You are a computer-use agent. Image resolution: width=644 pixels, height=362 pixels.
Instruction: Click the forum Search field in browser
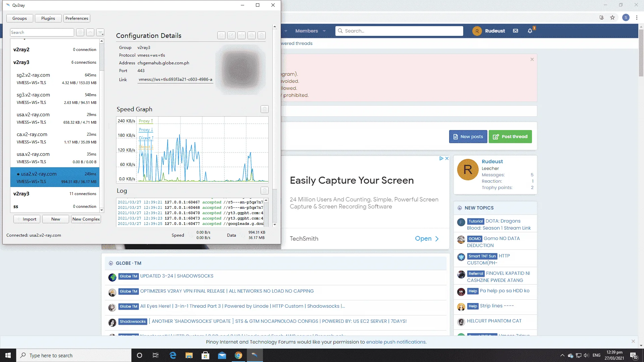pos(399,31)
